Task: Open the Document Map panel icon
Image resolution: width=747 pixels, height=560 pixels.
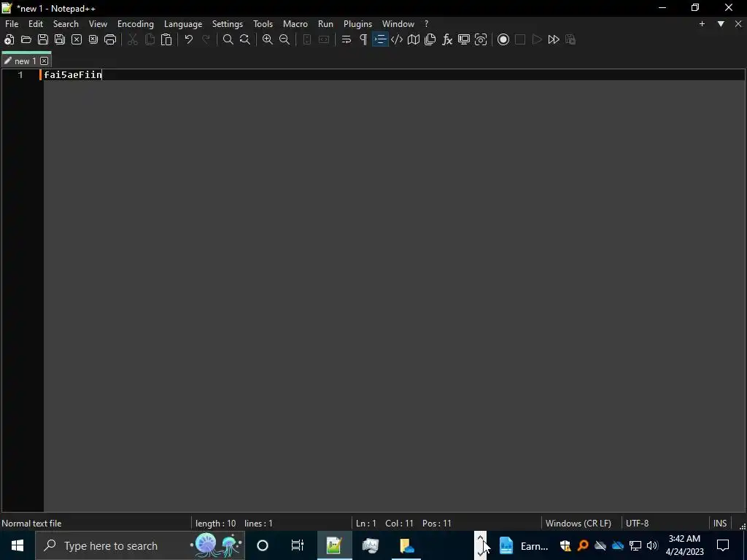Action: click(414, 39)
